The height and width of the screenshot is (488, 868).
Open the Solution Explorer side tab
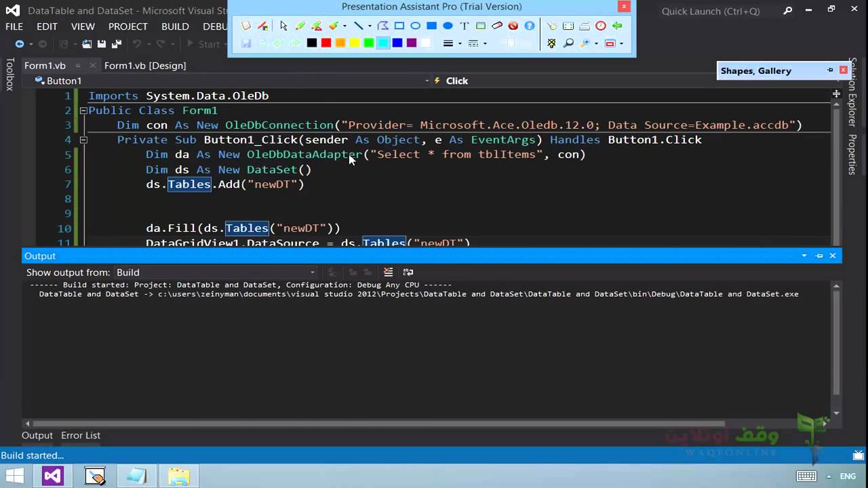click(x=852, y=91)
